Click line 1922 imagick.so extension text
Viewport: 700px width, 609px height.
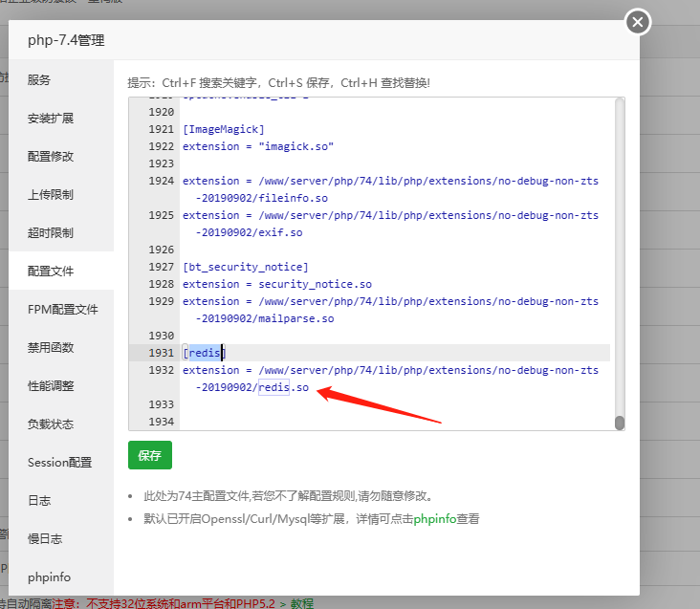coord(258,146)
